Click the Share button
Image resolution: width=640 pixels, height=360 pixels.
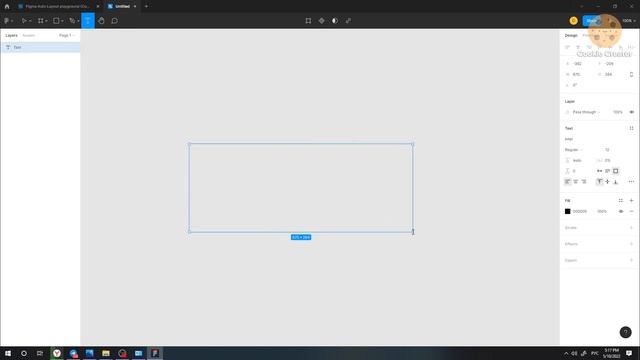(x=591, y=21)
